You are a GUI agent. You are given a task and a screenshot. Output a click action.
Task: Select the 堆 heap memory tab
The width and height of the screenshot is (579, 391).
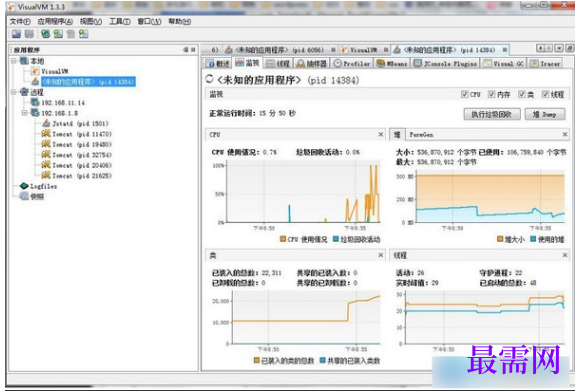point(397,135)
